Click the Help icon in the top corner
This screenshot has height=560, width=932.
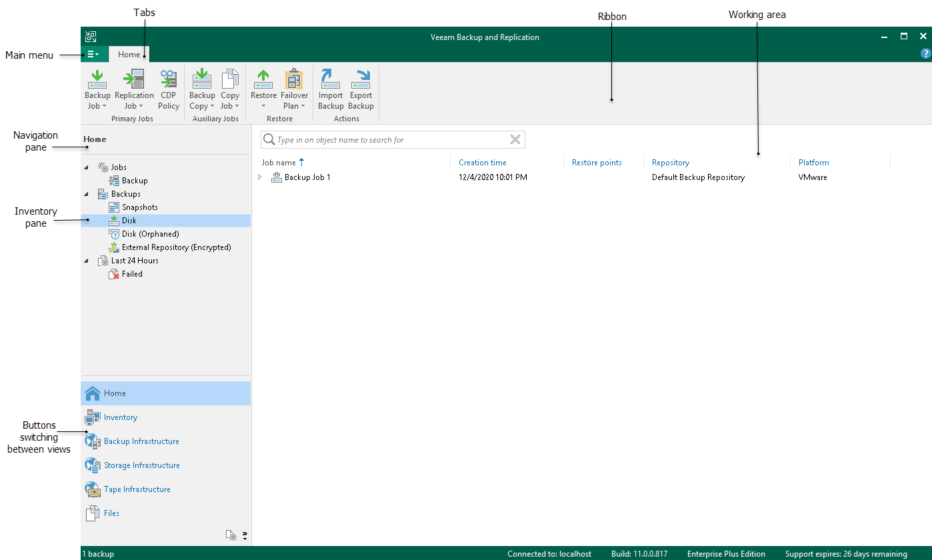pyautogui.click(x=925, y=53)
